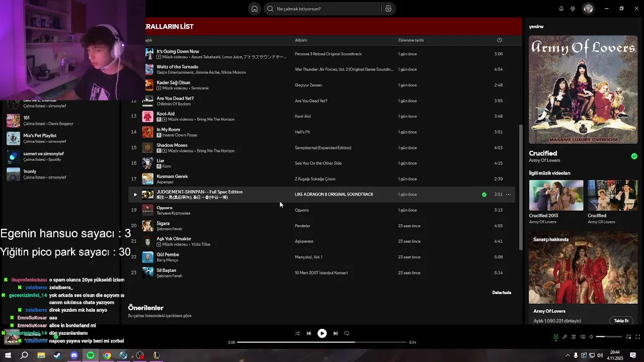644x362 pixels.
Task: Toggle Now Playing view green icon
Action: tap(556, 337)
